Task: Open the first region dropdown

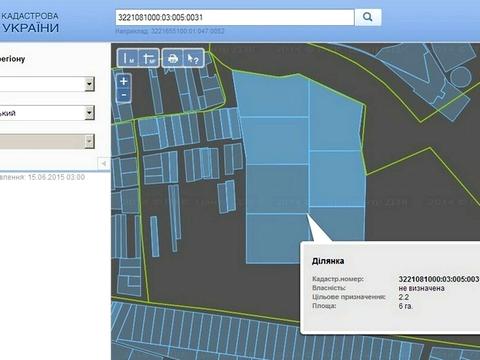Action: 47,84
